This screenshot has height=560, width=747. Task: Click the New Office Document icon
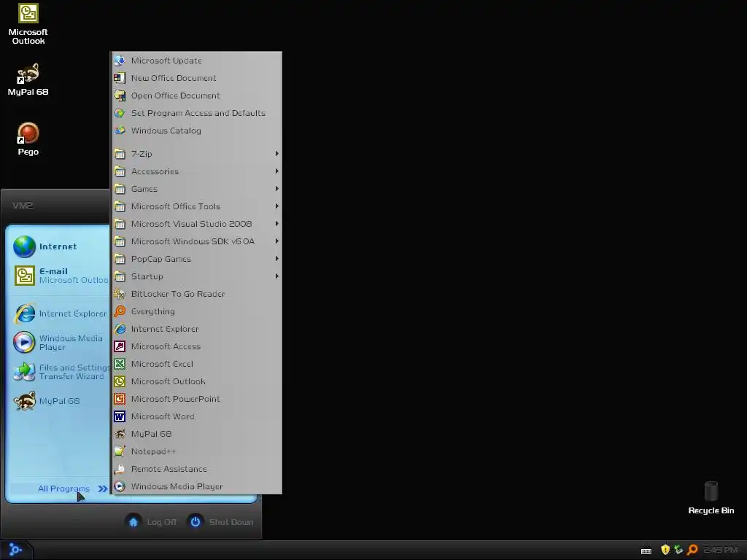point(120,78)
